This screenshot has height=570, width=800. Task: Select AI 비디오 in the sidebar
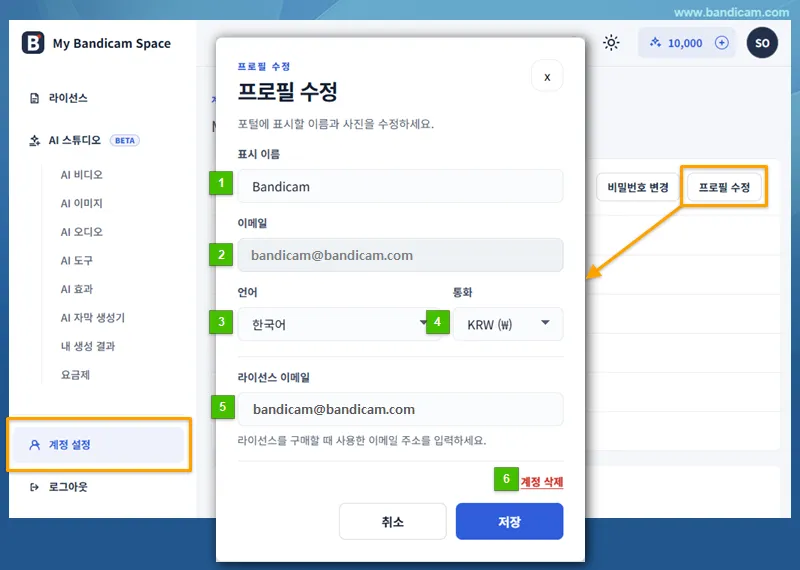(82, 175)
